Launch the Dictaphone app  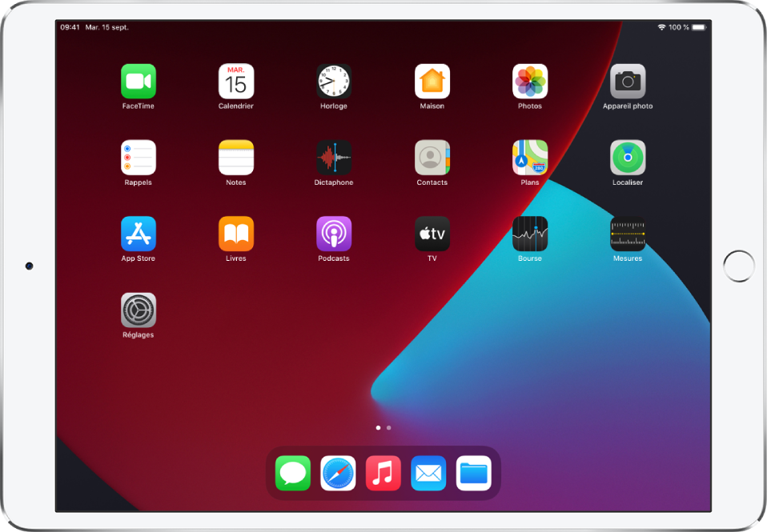pos(334,158)
